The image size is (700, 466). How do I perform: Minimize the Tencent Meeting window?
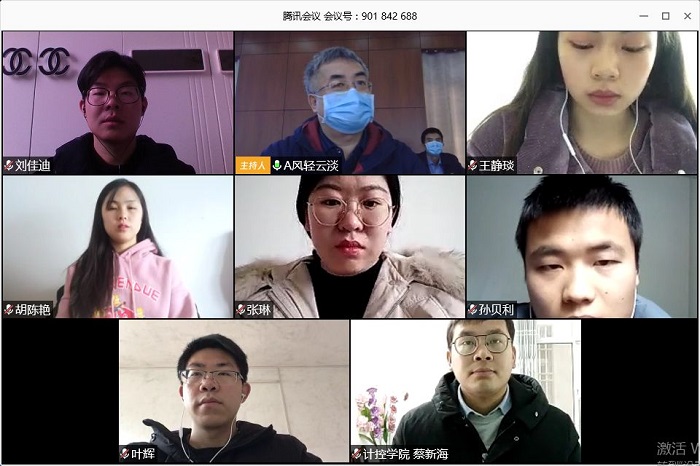(x=644, y=16)
